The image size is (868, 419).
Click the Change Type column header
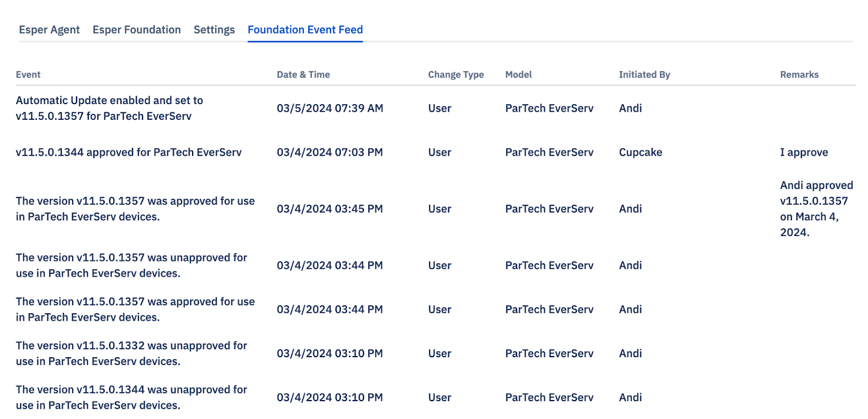click(456, 75)
